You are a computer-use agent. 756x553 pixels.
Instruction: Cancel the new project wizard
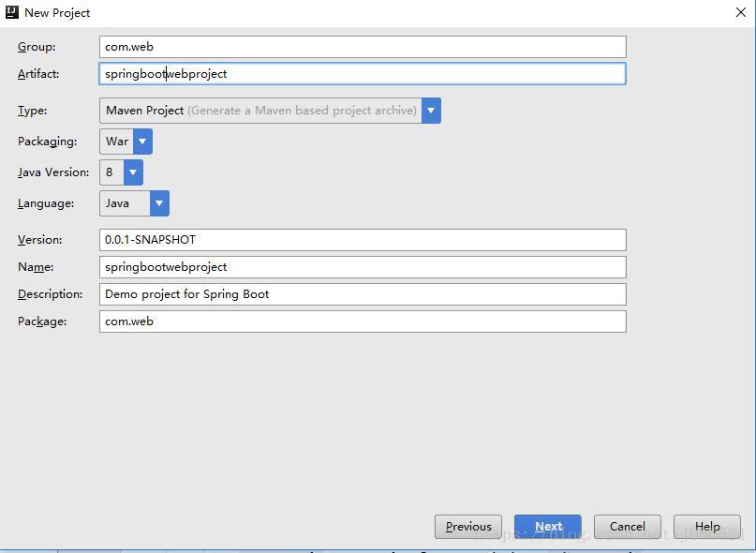(x=628, y=527)
